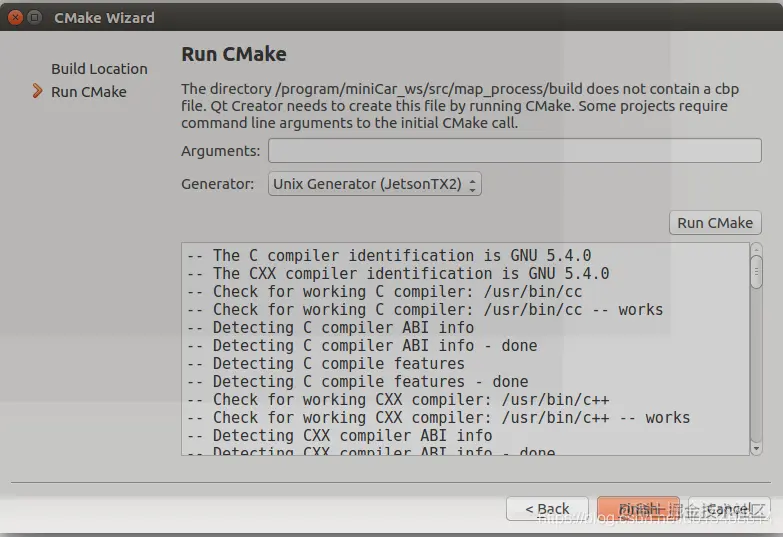Cancel the CMake Wizard
Viewport: 783px width, 537px height.
729,509
